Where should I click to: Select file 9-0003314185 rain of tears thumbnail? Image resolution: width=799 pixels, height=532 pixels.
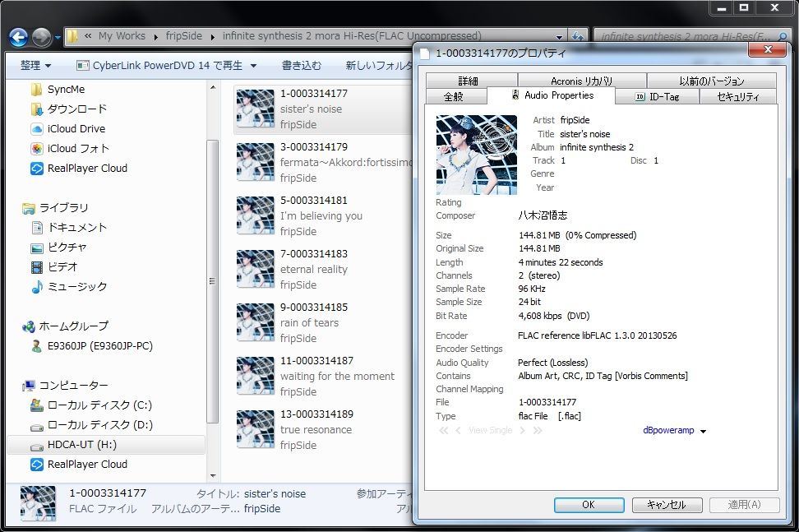[256, 322]
